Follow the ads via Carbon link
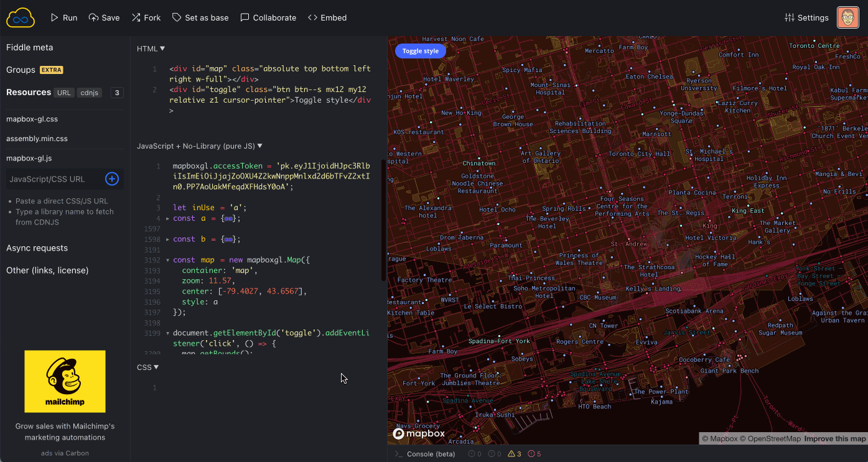 65,453
